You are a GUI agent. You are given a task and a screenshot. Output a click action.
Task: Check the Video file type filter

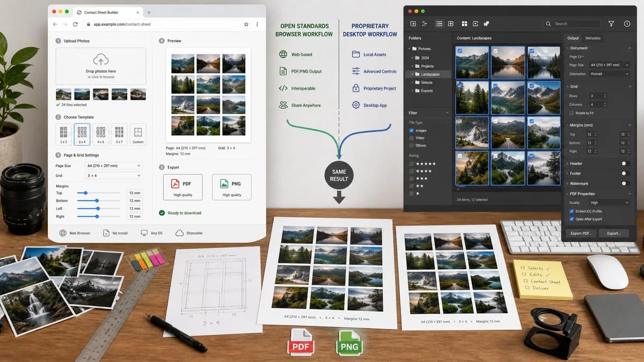click(412, 138)
